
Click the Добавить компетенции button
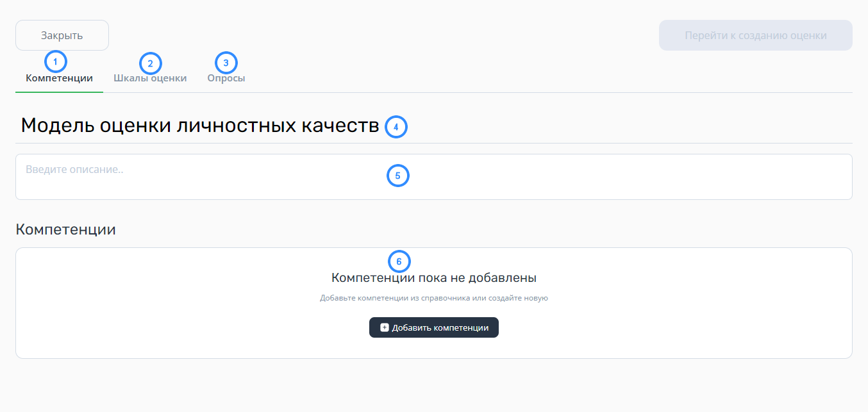434,327
